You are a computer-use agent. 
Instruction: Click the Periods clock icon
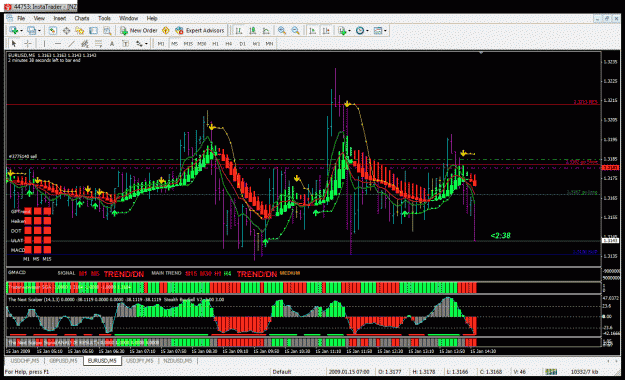(x=360, y=30)
